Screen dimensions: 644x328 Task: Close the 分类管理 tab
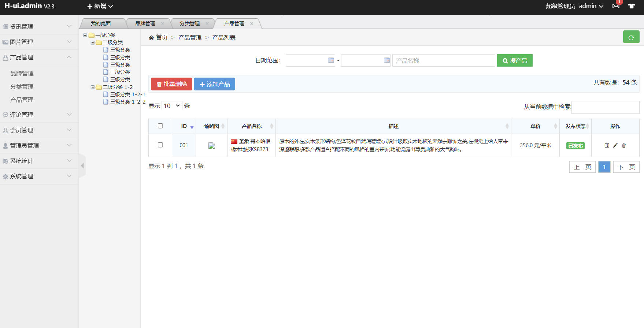tap(207, 23)
